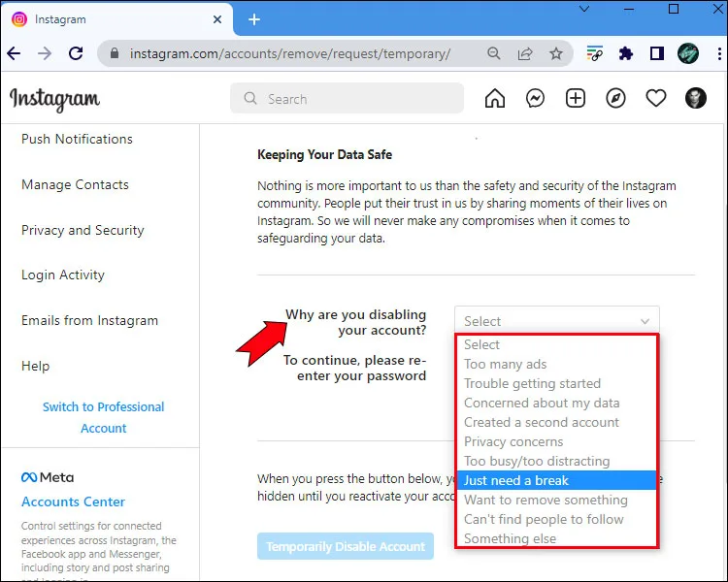Viewport: 728px width, 582px height.
Task: Click the Instagram Search field
Action: tap(347, 98)
